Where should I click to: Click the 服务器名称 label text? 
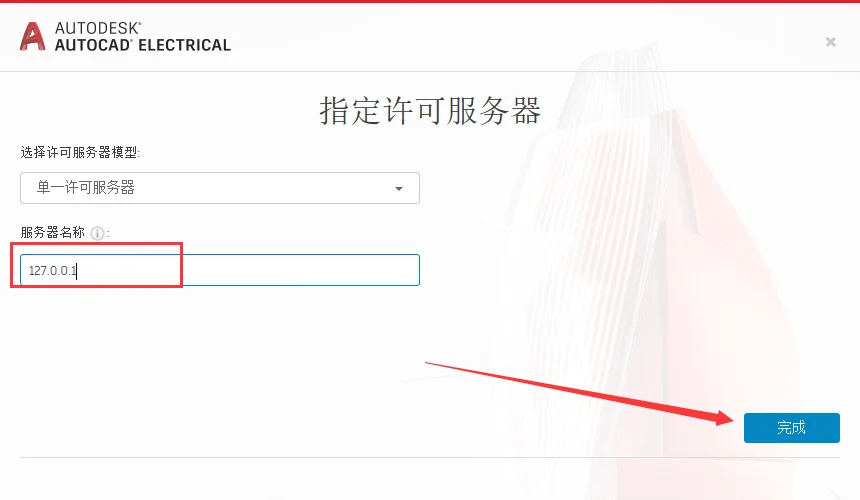[53, 232]
